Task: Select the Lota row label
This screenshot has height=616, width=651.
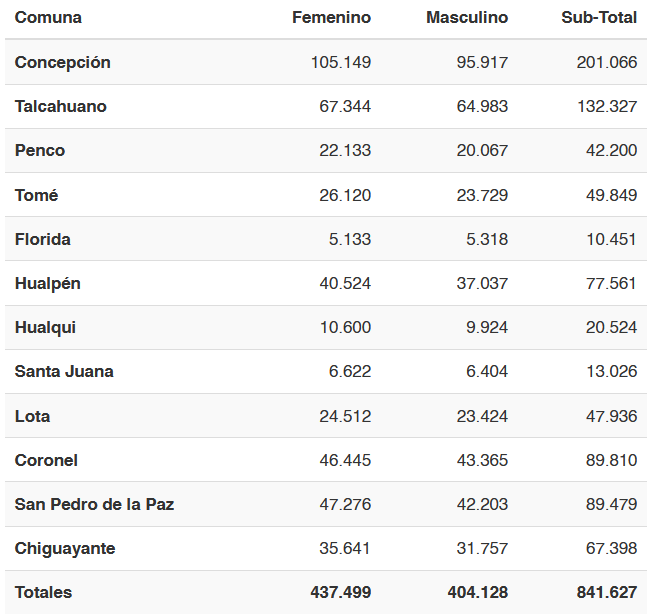Action: (x=32, y=416)
